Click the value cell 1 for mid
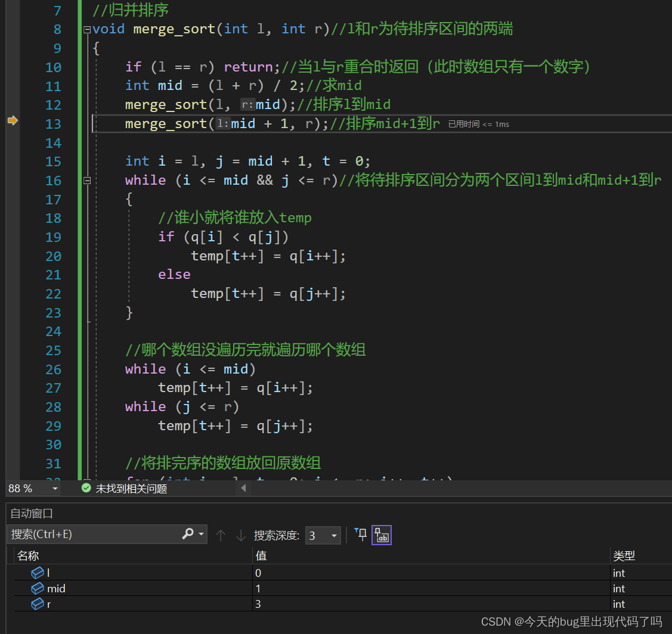 (x=431, y=588)
